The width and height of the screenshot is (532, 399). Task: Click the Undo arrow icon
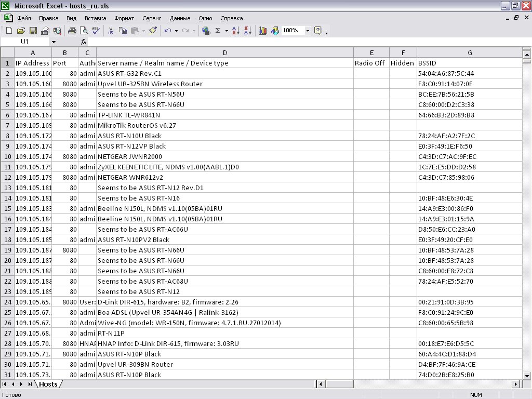point(168,31)
